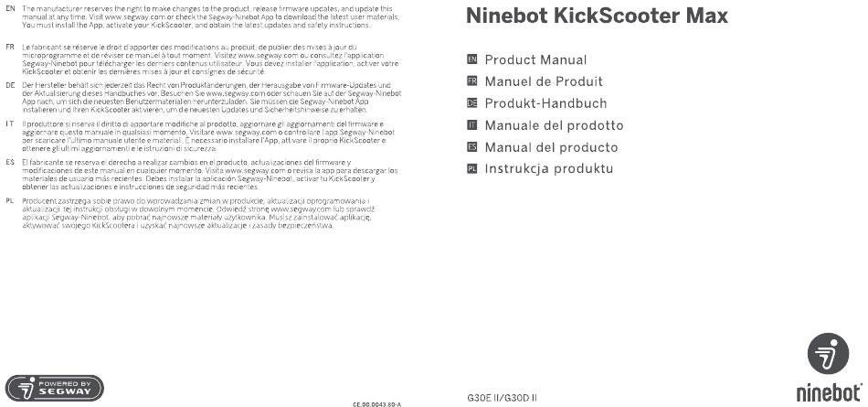
Task: Click the Ninebot KickScooter Max title
Action: [x=597, y=16]
